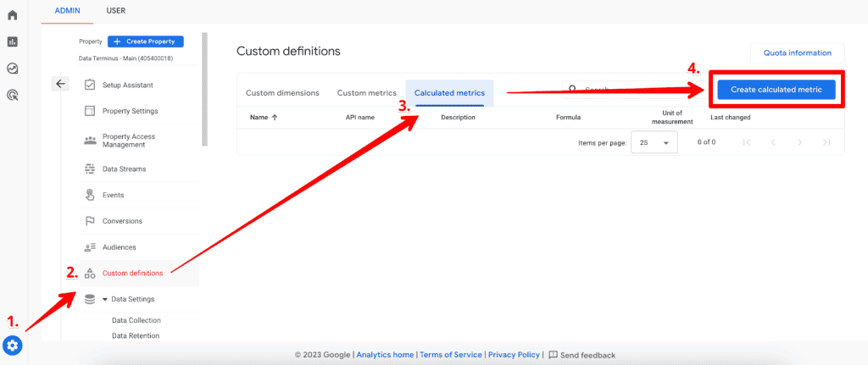This screenshot has width=868, height=365.
Task: Click the Unit of measurement column header
Action: (672, 117)
